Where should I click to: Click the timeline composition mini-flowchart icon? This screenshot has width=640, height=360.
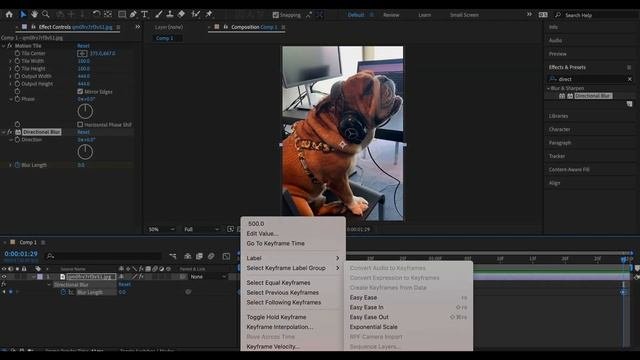click(173, 256)
